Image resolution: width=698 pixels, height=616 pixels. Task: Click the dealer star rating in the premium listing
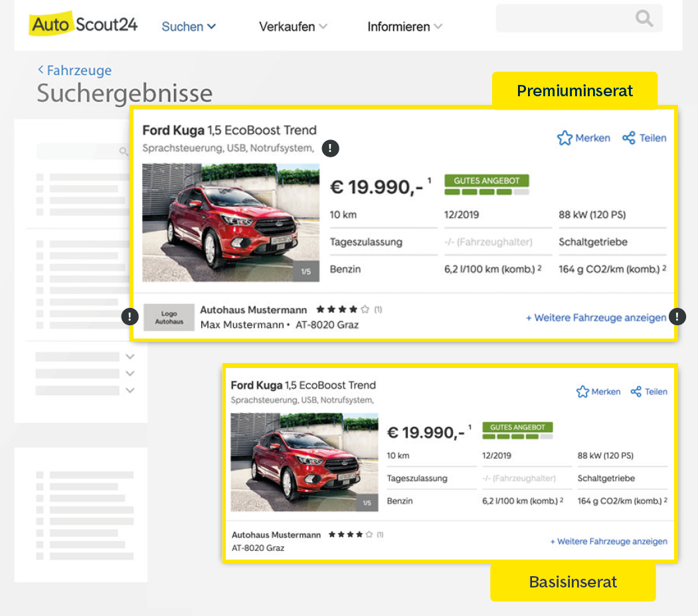343,309
